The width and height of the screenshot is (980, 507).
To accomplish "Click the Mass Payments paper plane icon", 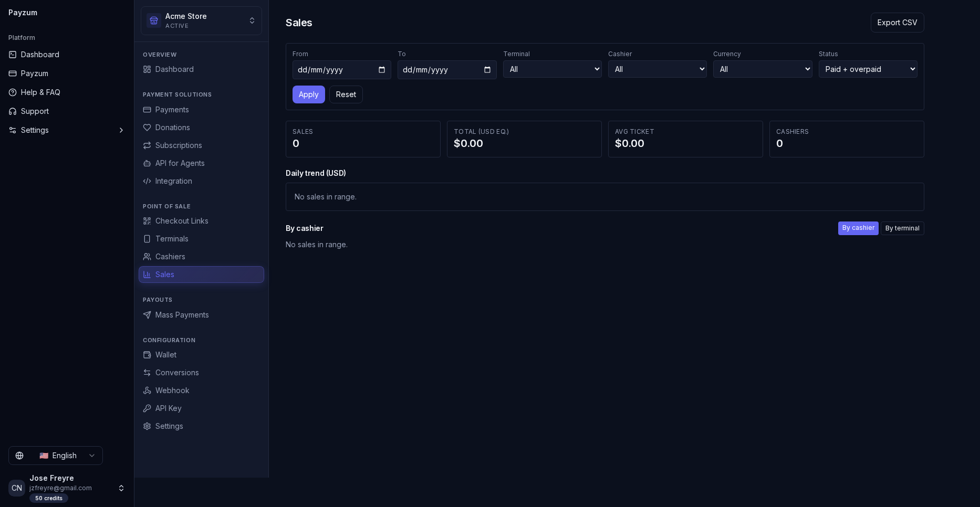I will pyautogui.click(x=147, y=315).
